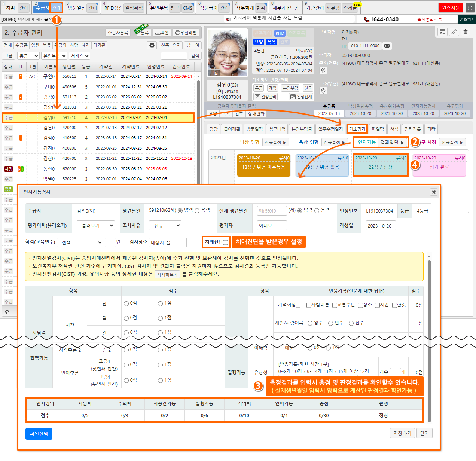This screenshot has width=476, height=461.
Task: Open map pin for residence address
Action: click(x=323, y=70)
